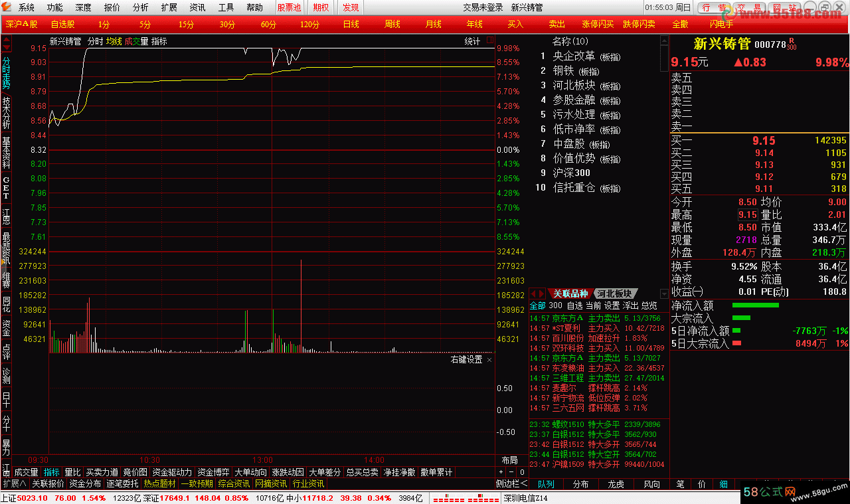Switch to 行情 mode button at top right

714,7
